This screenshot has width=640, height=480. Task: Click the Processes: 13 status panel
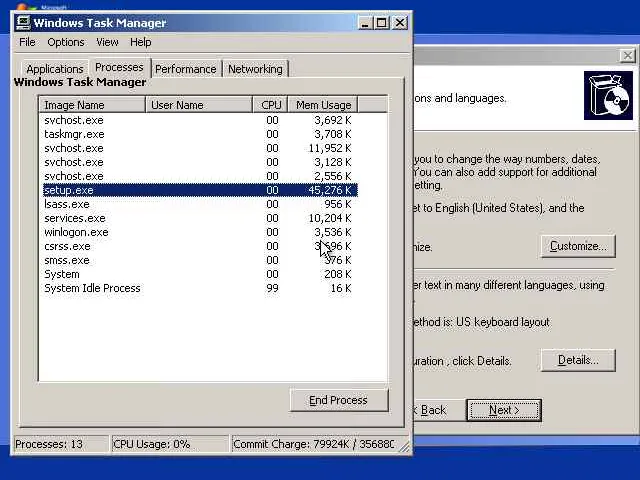(x=61, y=444)
